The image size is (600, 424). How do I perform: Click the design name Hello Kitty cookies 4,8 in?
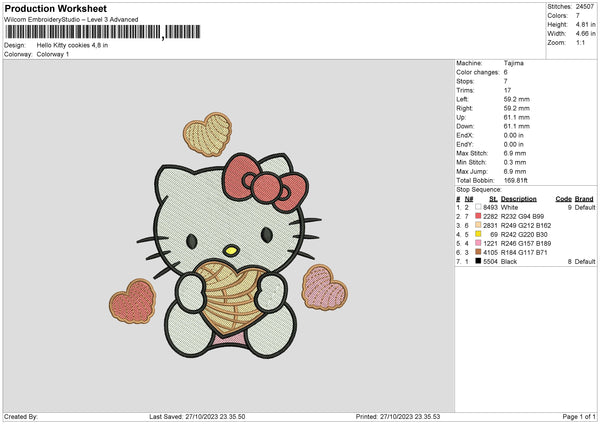72,45
